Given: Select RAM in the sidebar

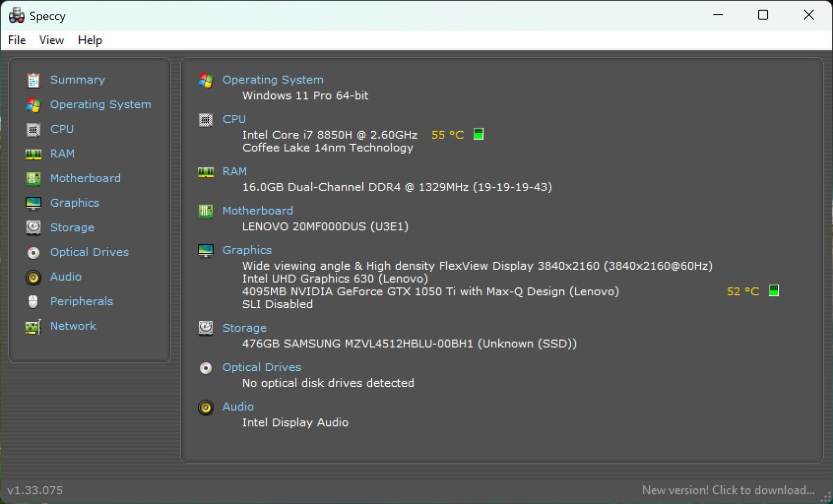Looking at the screenshot, I should (x=62, y=154).
